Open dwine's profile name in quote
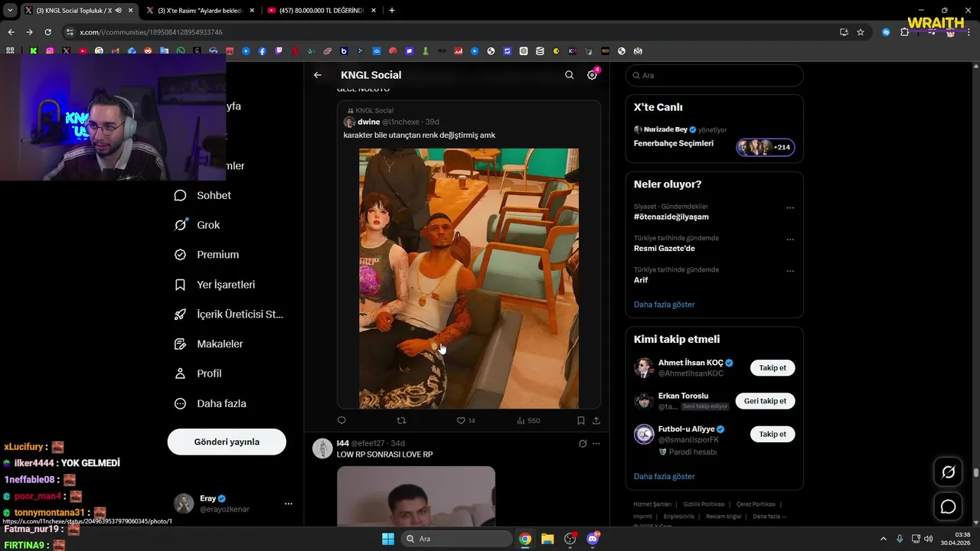This screenshot has height=551, width=980. coord(368,122)
